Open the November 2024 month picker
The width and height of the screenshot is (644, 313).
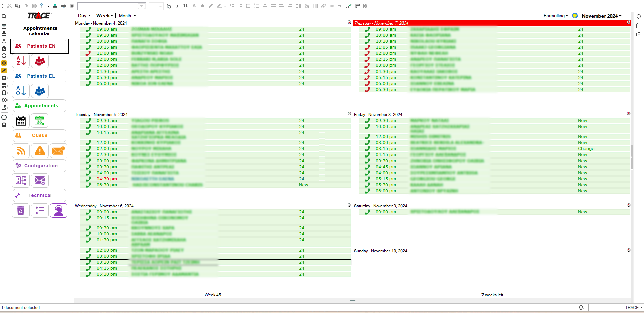pyautogui.click(x=601, y=16)
